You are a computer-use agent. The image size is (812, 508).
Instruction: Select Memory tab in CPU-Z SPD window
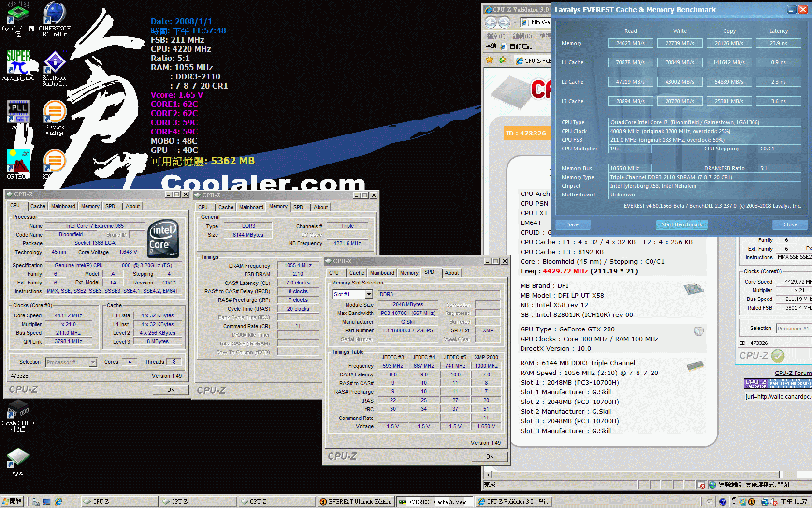coord(409,273)
